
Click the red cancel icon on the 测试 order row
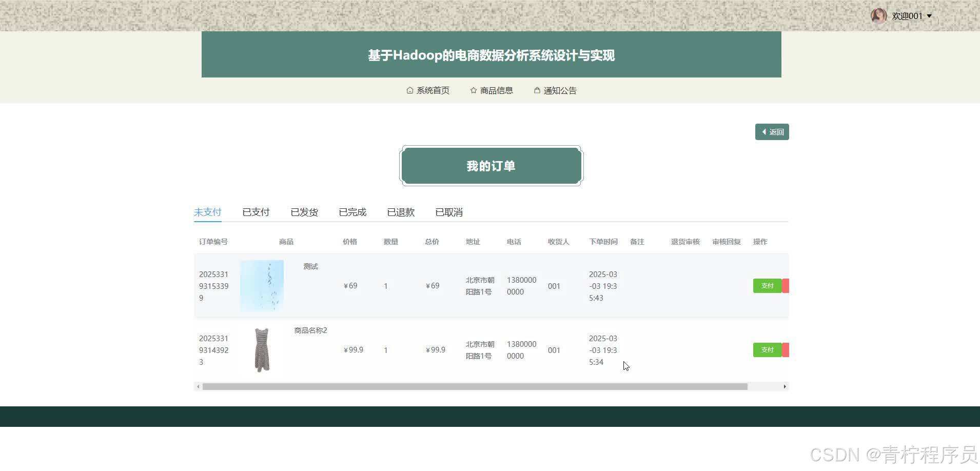pyautogui.click(x=786, y=286)
